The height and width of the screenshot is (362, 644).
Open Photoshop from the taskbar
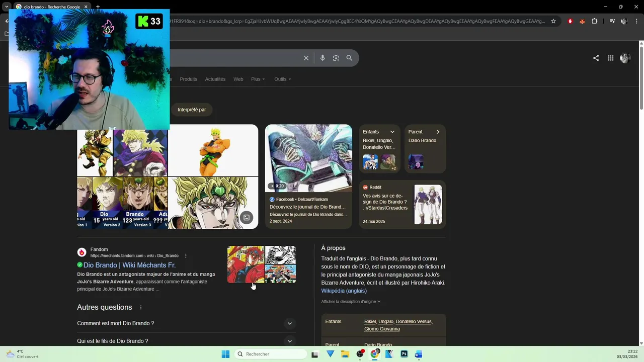404,354
